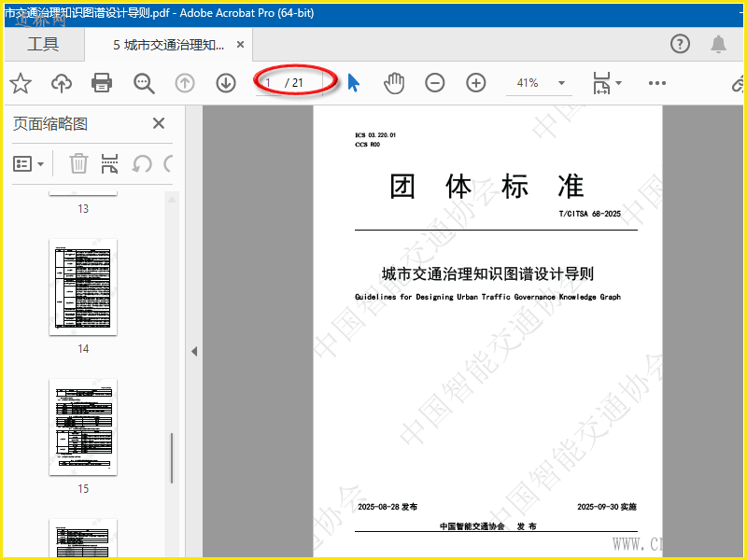Close the 页面缩略图 panel

click(x=159, y=123)
